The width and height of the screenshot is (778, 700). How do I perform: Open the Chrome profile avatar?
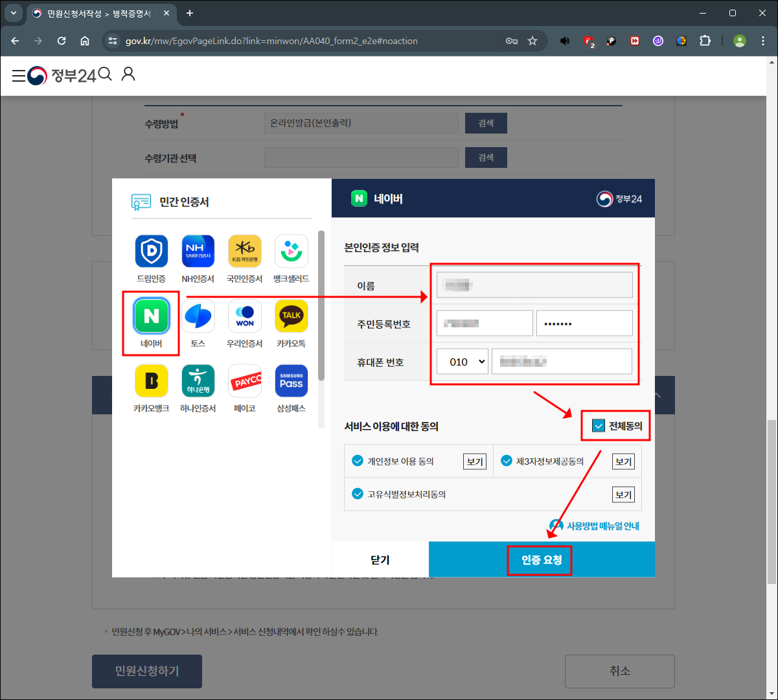[740, 41]
